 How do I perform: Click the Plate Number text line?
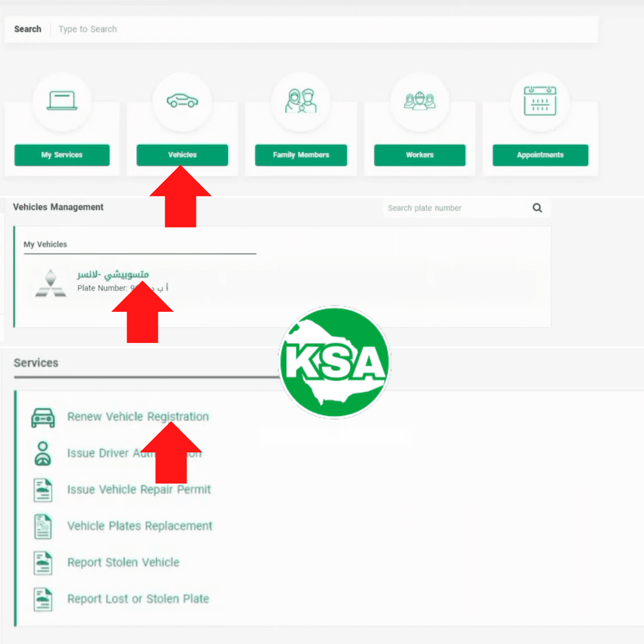[123, 288]
